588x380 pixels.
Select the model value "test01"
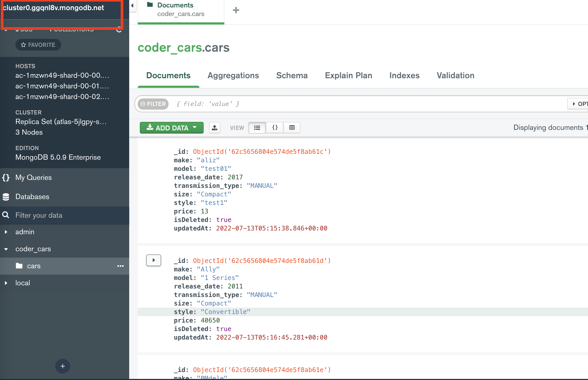tap(216, 169)
